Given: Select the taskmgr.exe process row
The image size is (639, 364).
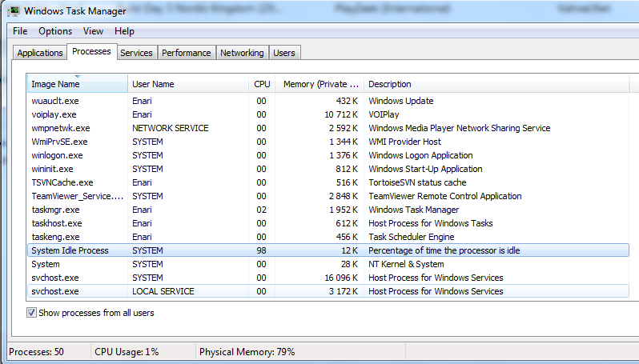Looking at the screenshot, I should tap(328, 210).
